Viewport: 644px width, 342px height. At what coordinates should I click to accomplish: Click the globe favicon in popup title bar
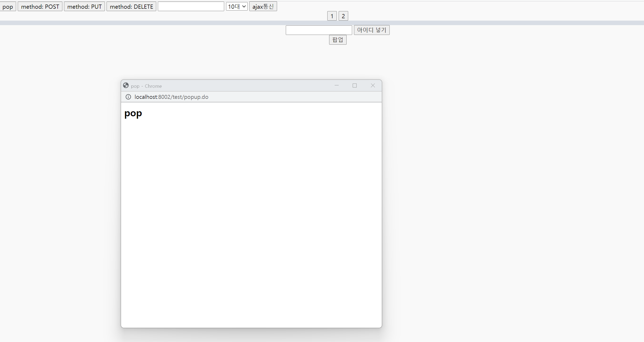pos(126,85)
